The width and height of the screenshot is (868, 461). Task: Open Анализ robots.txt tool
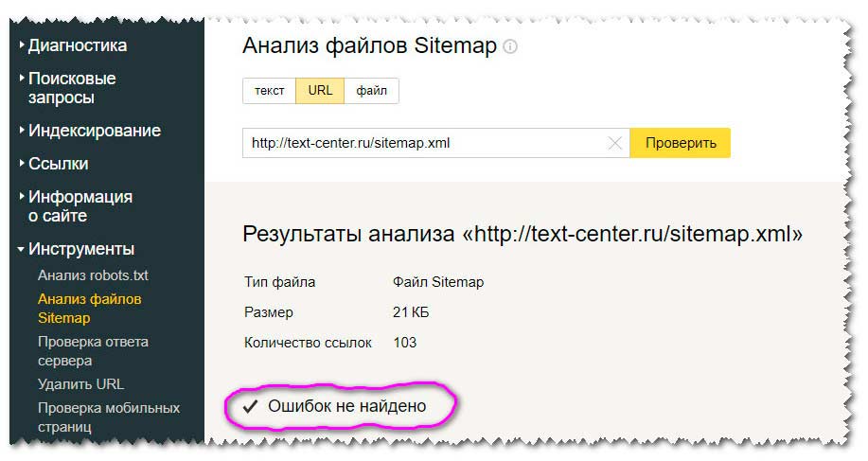(93, 275)
